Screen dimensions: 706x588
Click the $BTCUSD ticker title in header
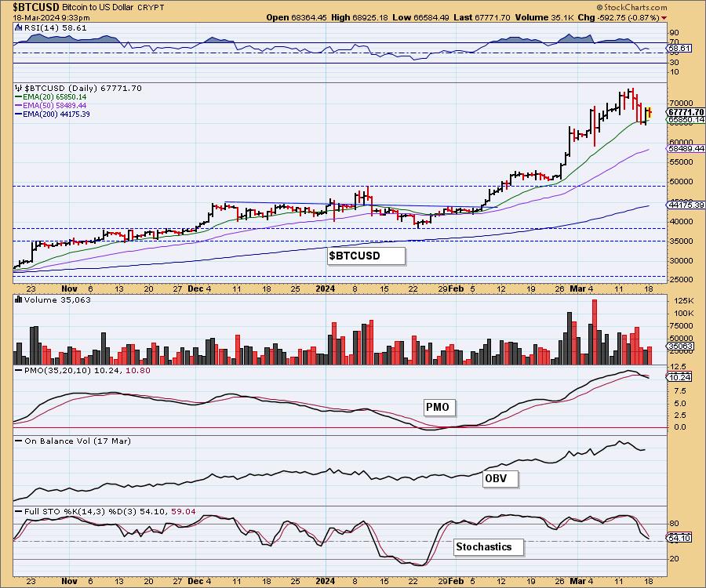tap(36, 7)
